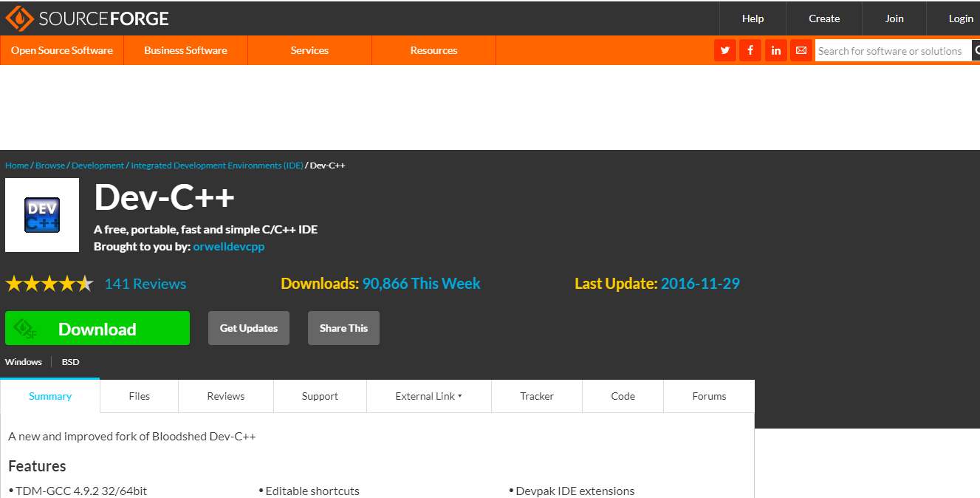
Task: Click the Get Updates button
Action: pos(249,328)
